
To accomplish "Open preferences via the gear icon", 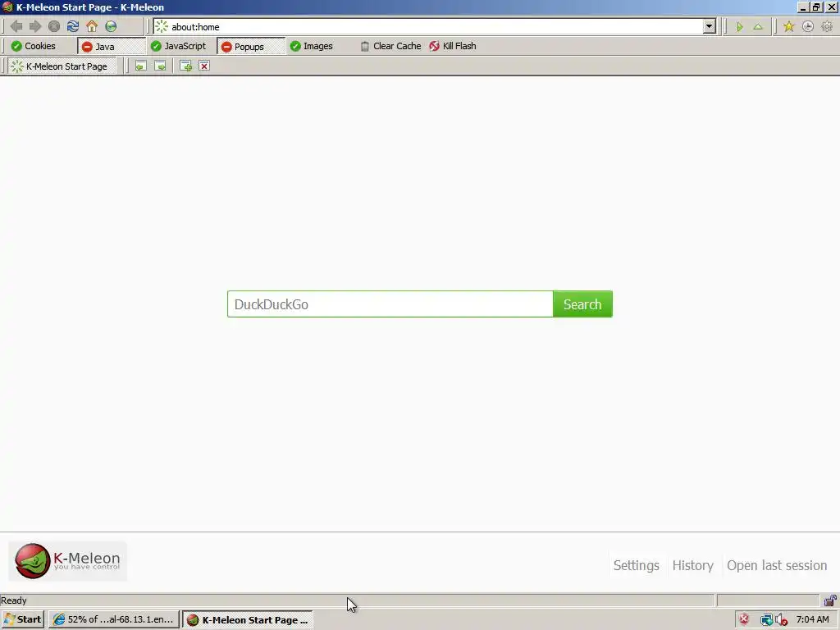I will (827, 27).
